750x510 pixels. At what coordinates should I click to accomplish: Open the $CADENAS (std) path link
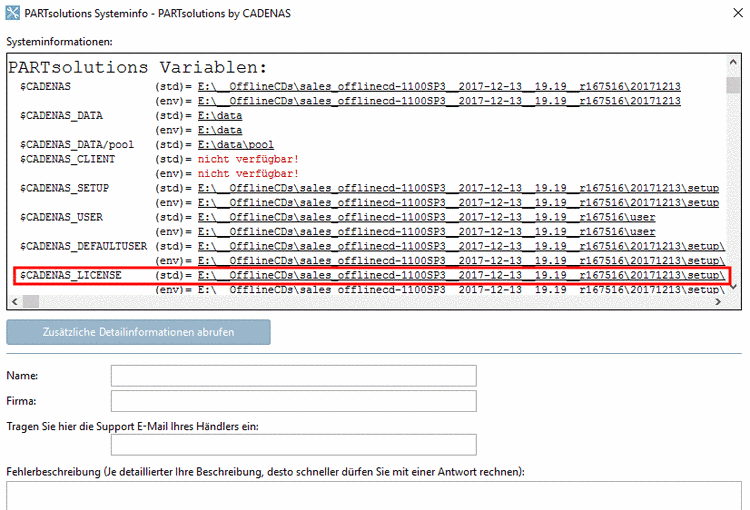(439, 87)
